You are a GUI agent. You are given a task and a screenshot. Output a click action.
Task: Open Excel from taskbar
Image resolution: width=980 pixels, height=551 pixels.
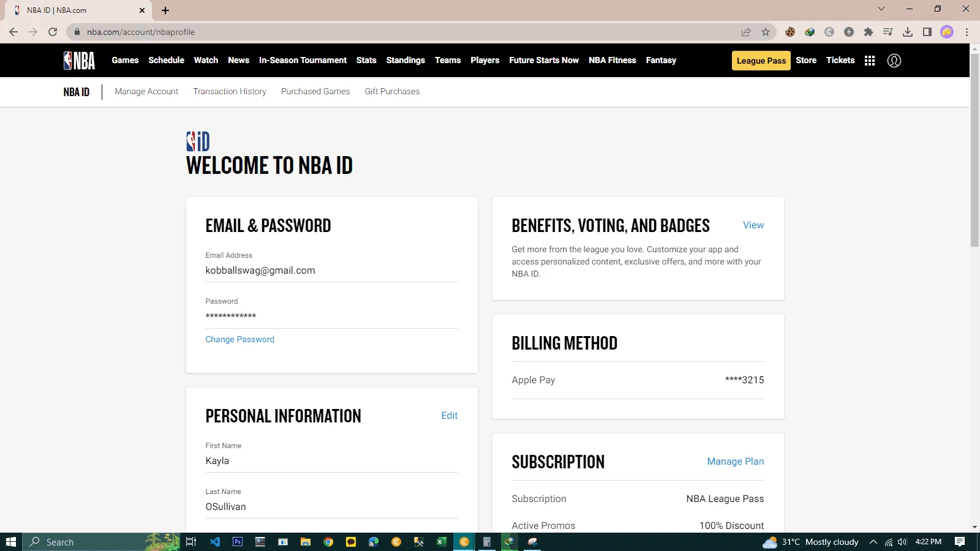click(x=442, y=542)
